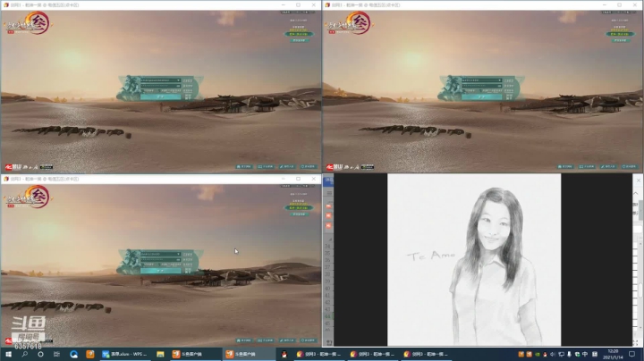Open Task View on taskbar
This screenshot has height=361, width=644.
[56, 354]
